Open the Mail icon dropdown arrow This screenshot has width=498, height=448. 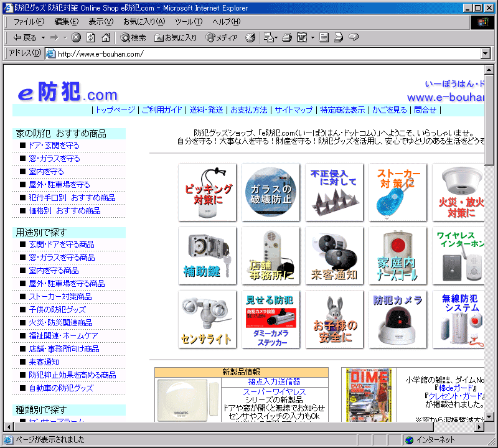click(x=276, y=38)
